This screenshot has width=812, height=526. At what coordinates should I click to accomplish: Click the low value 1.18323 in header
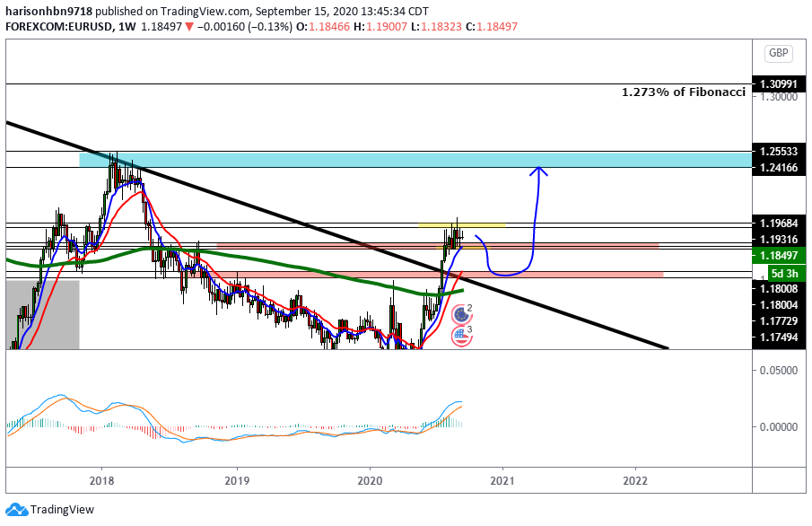point(441,26)
